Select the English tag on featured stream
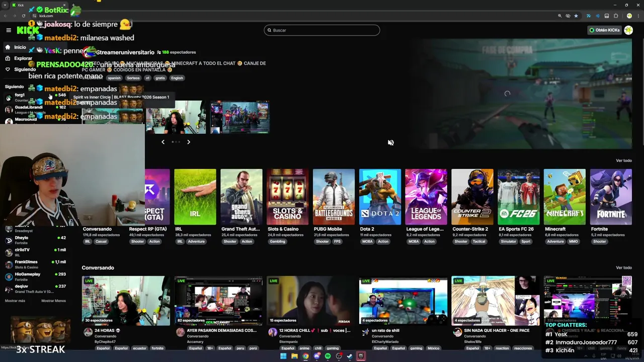The height and width of the screenshot is (362, 644). [177, 78]
